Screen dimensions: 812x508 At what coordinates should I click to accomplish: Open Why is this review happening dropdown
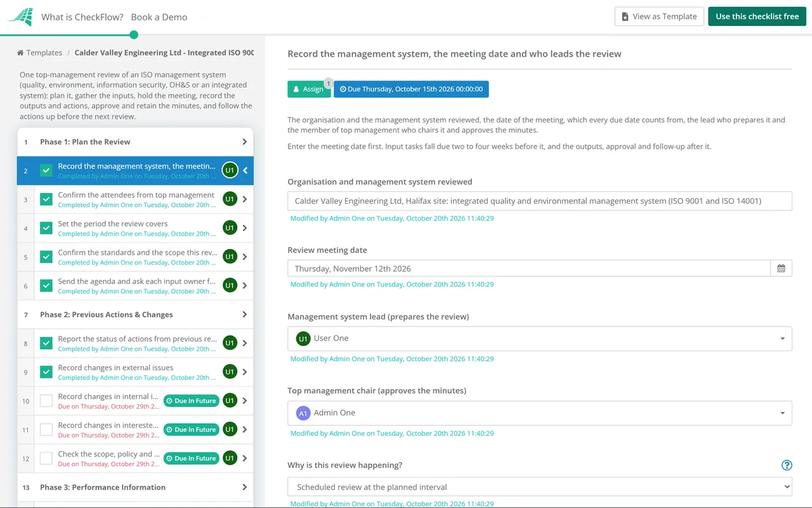tap(540, 487)
